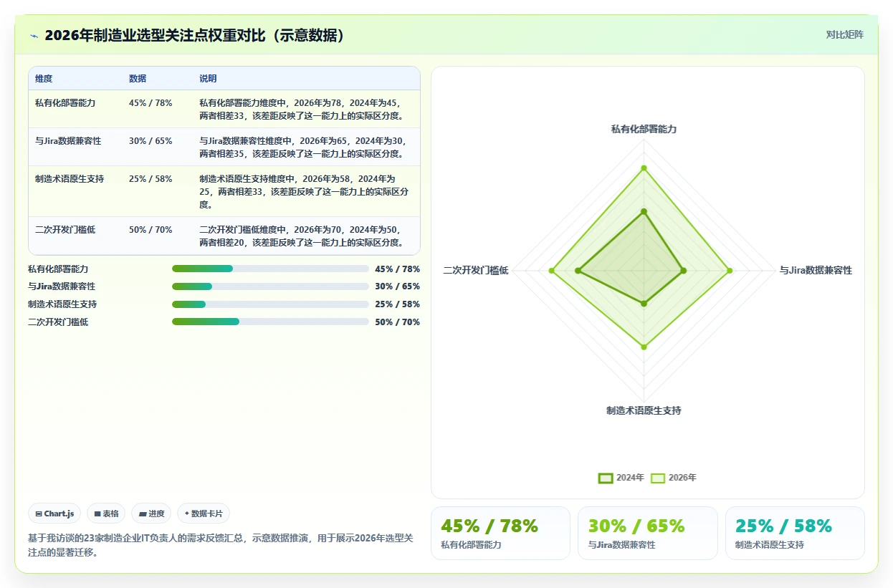Screen dimensions: 893x588
Task: Click the 2026年 radar point toward 制造术语原生支持
Action: click(644, 347)
